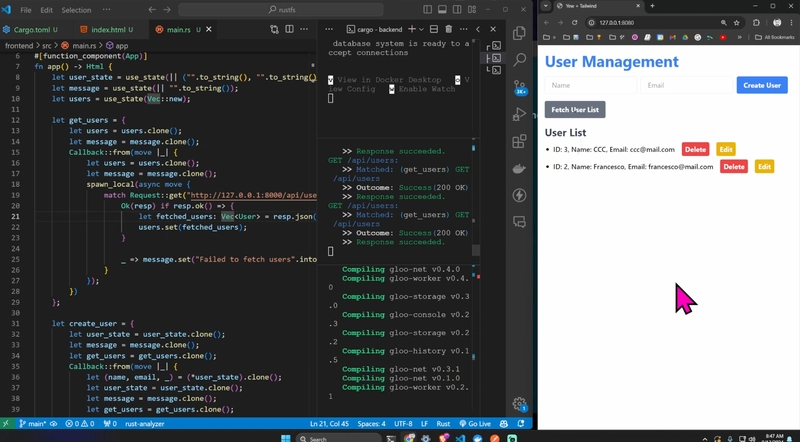Delete user Francesco from the list
Image resolution: width=800 pixels, height=442 pixels.
coord(734,166)
